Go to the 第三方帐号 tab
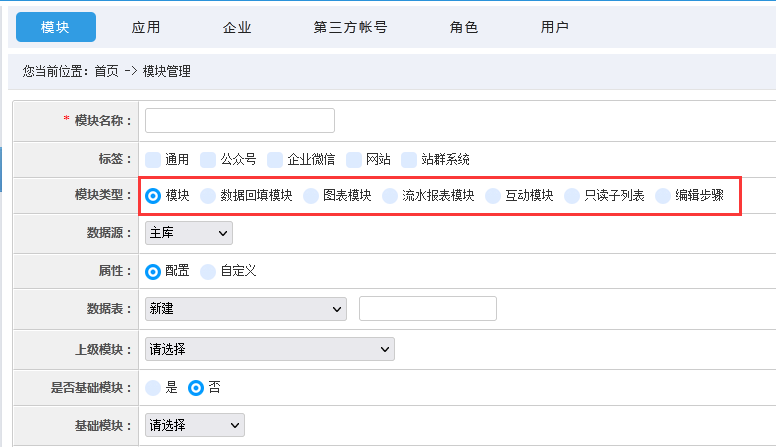The width and height of the screenshot is (776, 447). click(x=350, y=27)
